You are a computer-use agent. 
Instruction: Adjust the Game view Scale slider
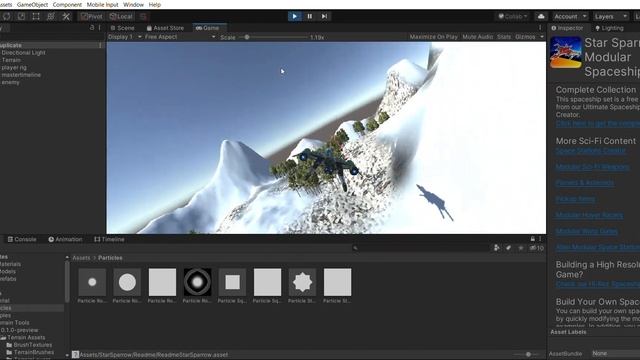pos(247,37)
